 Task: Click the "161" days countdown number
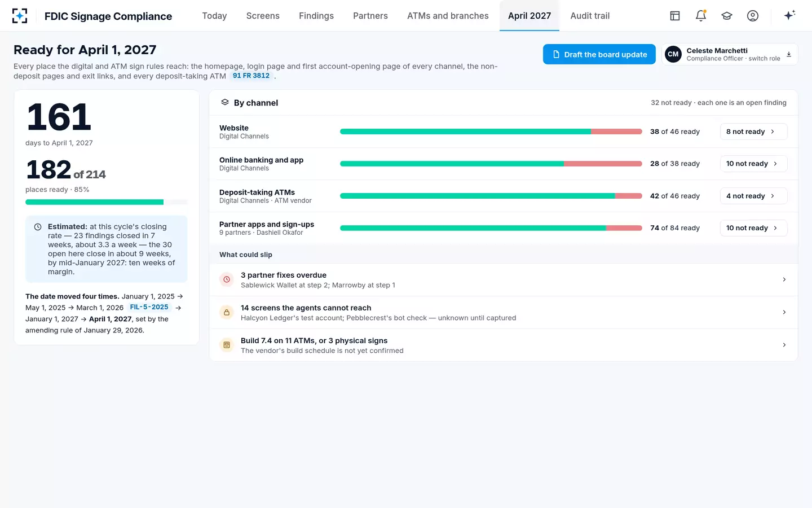(x=59, y=117)
